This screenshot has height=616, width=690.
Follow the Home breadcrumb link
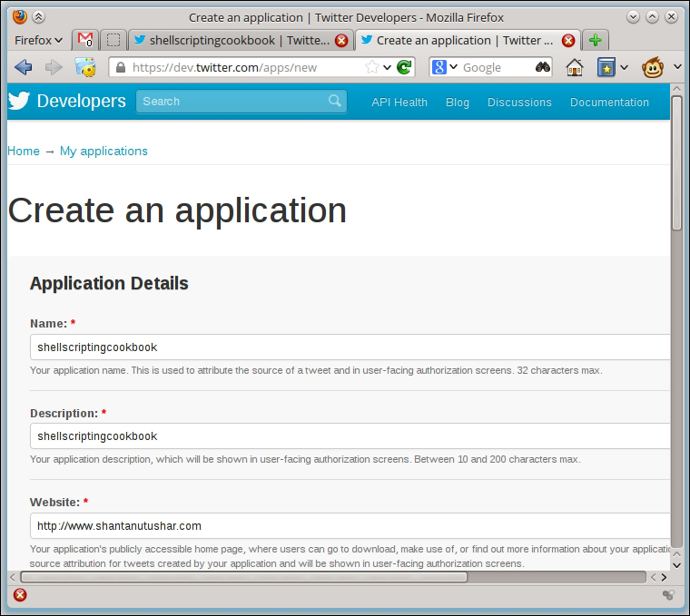(24, 151)
